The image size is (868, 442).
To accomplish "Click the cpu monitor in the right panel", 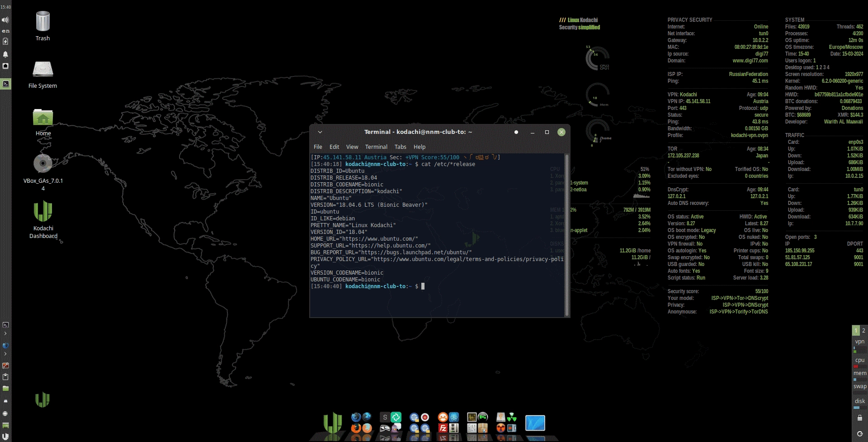I will tap(860, 363).
